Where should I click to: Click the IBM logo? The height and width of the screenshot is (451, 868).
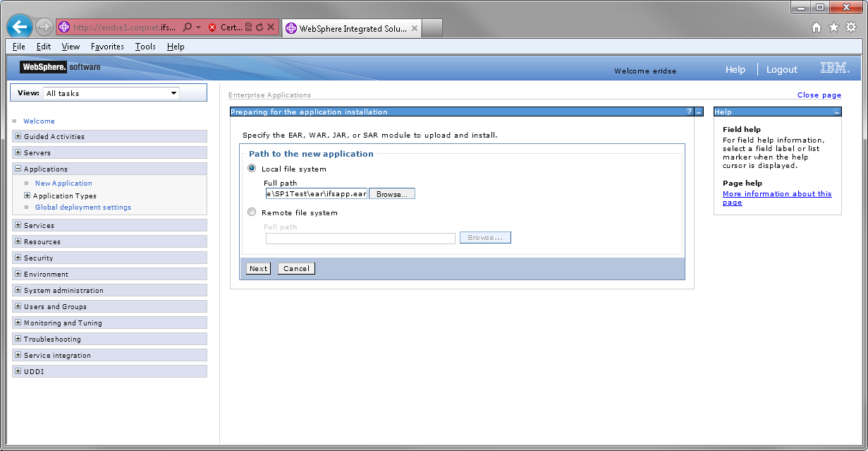coord(834,67)
